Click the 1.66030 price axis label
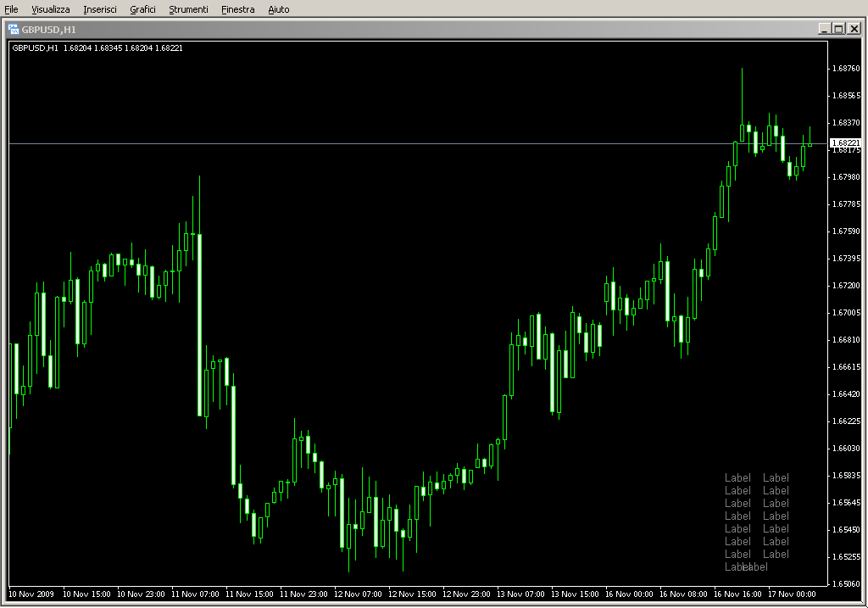The image size is (868, 608). pyautogui.click(x=847, y=449)
